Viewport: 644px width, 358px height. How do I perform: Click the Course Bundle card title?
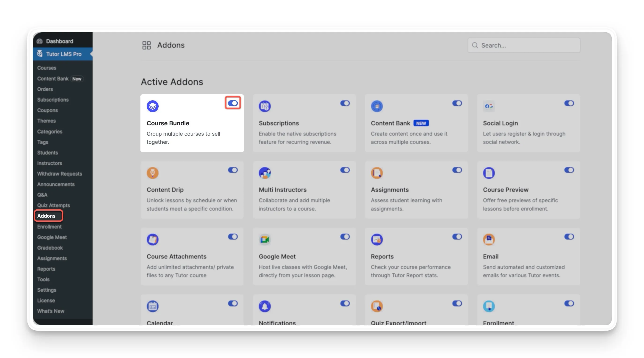point(168,123)
